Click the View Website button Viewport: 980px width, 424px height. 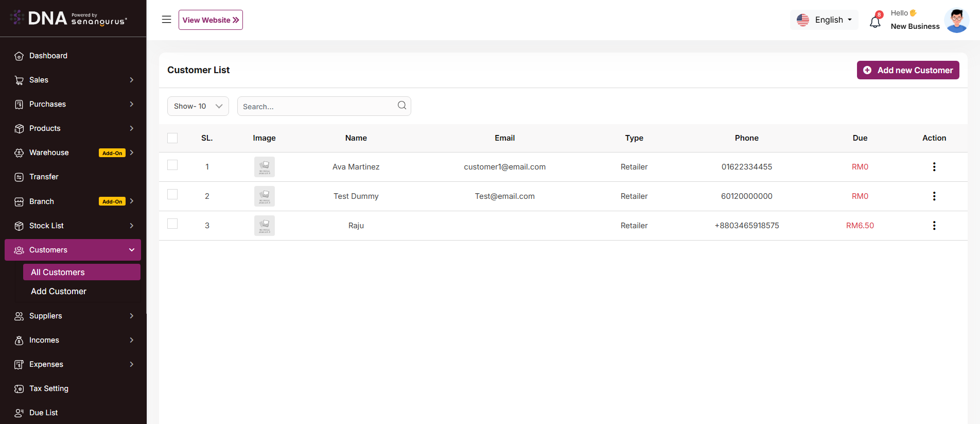point(211,20)
